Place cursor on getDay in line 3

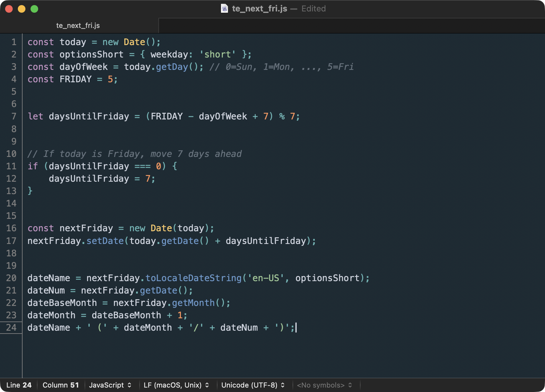(172, 67)
